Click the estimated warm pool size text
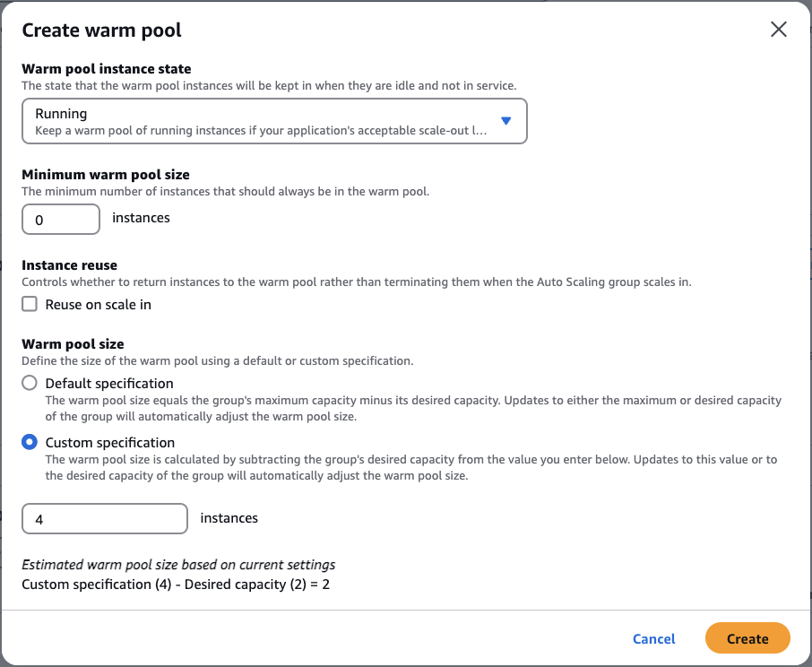 coord(177,565)
